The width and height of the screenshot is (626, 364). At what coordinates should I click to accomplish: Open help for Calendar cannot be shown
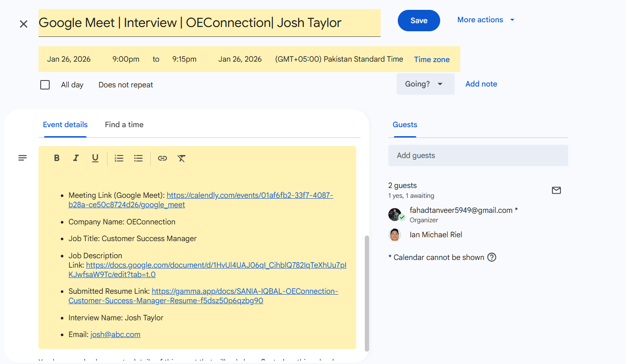[492, 257]
